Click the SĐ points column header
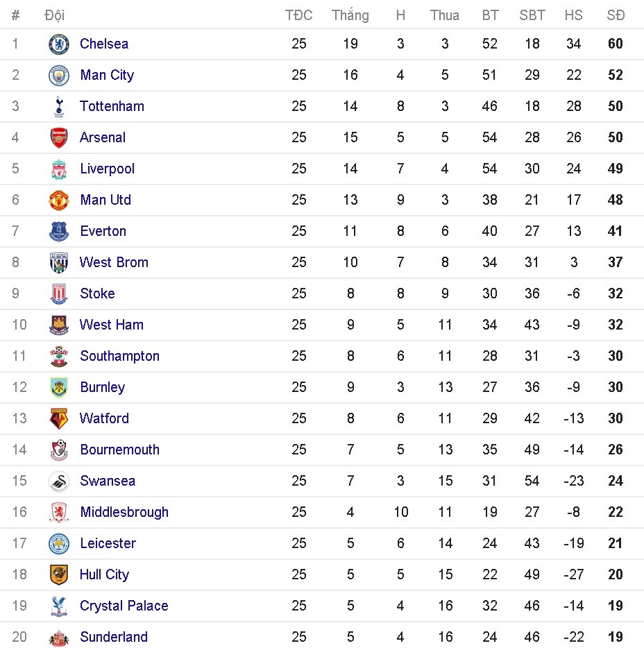 click(615, 15)
